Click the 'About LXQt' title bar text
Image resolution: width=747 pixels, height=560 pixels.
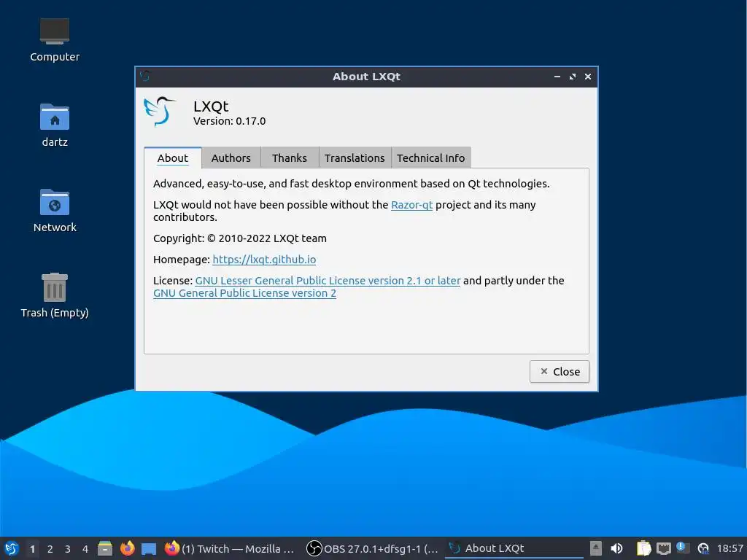click(366, 76)
